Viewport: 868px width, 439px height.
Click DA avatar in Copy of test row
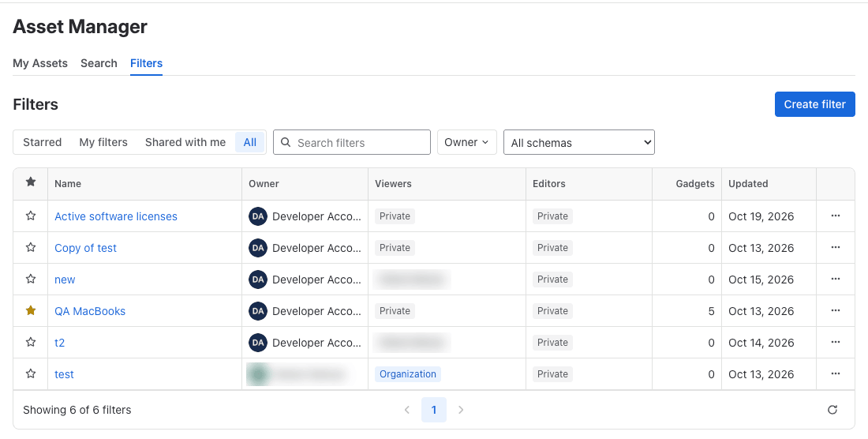pos(258,248)
